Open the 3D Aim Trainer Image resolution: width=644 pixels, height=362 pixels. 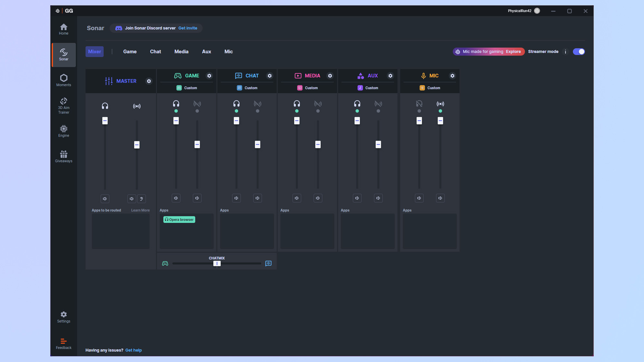coord(63,106)
